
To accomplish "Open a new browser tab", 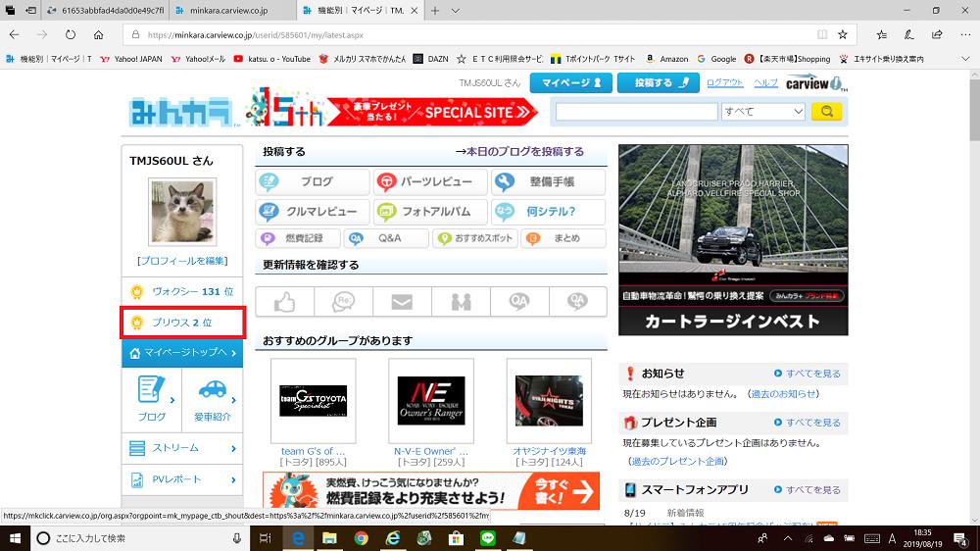I will 435,11.
